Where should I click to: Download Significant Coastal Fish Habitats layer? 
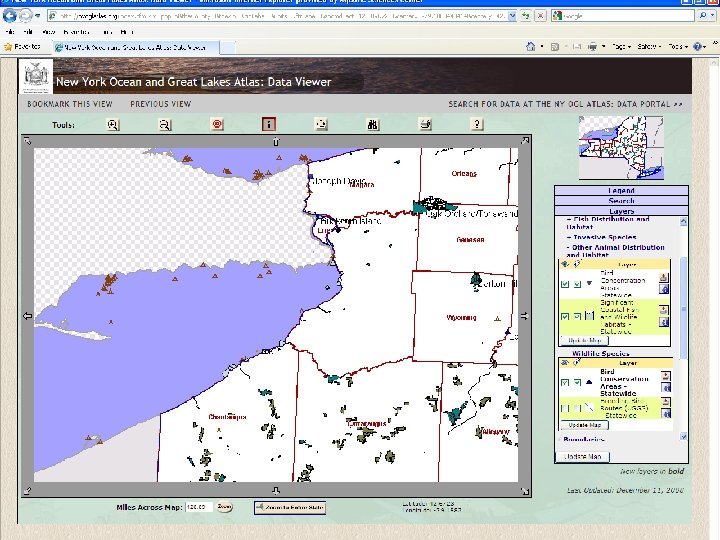(664, 310)
